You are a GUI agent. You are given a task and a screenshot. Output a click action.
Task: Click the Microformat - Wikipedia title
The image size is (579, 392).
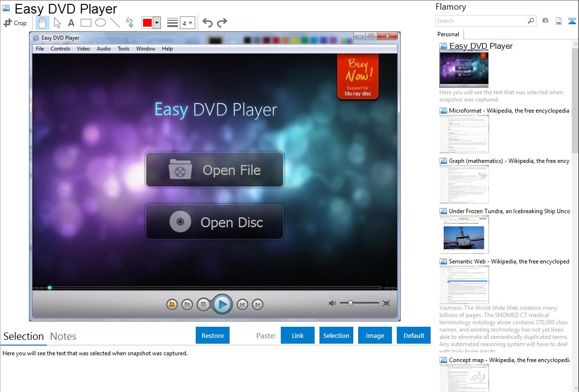[509, 111]
